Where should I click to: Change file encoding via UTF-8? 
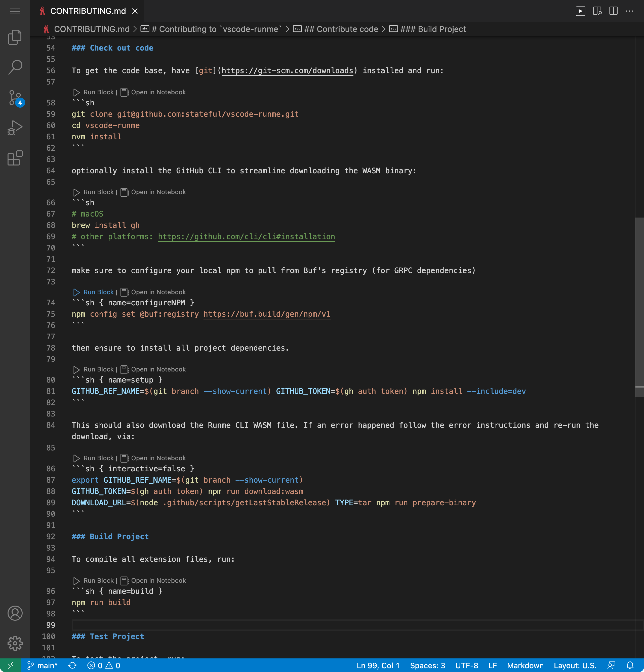466,665
